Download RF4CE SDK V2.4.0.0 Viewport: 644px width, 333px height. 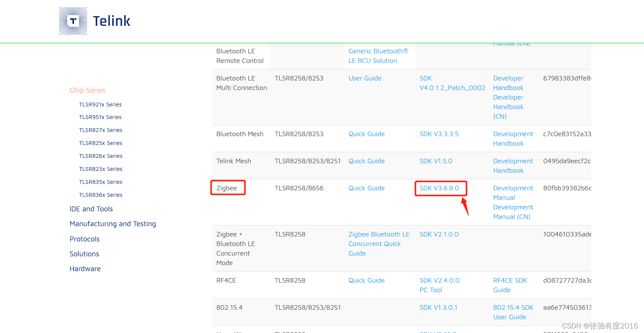(439, 280)
